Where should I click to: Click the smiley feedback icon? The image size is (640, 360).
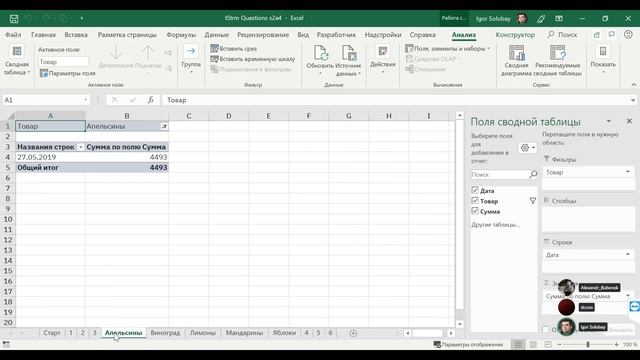628,35
